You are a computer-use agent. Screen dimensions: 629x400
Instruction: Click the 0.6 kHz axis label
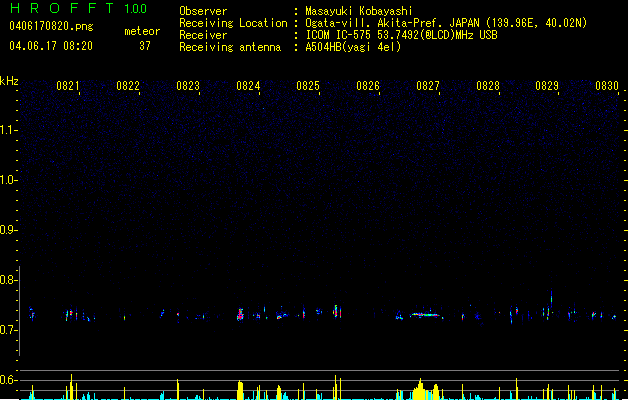tap(8, 380)
